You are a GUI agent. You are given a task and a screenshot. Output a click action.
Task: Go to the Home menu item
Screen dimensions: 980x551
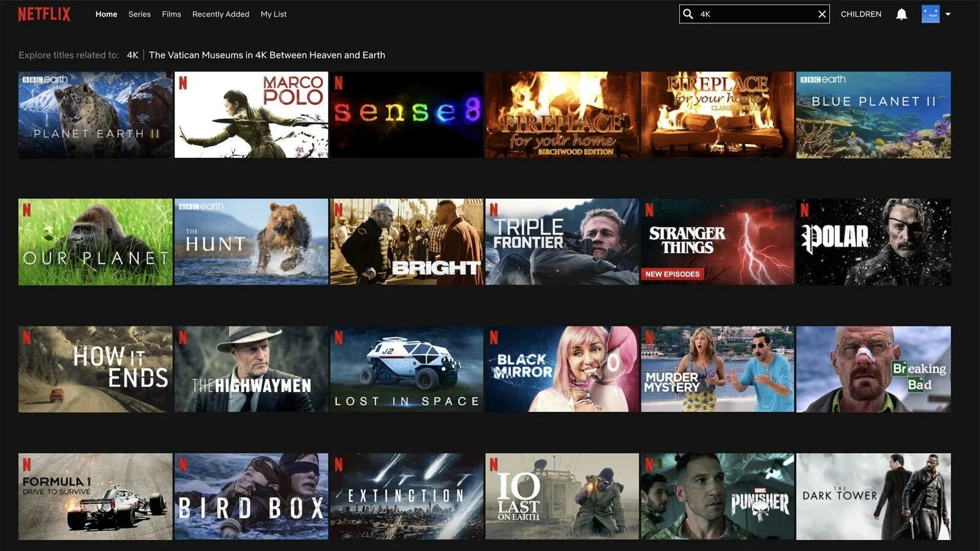point(106,14)
